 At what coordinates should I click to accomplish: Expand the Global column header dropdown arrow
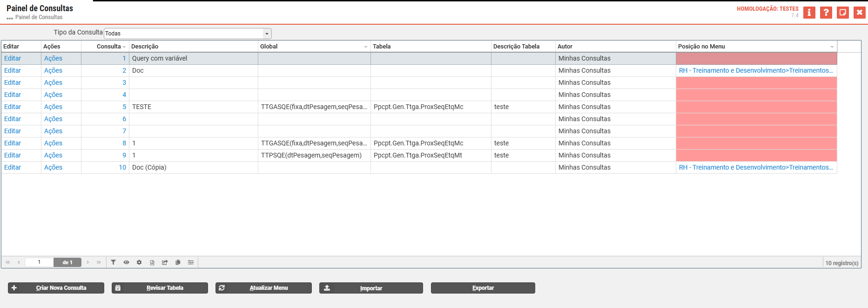pos(365,47)
